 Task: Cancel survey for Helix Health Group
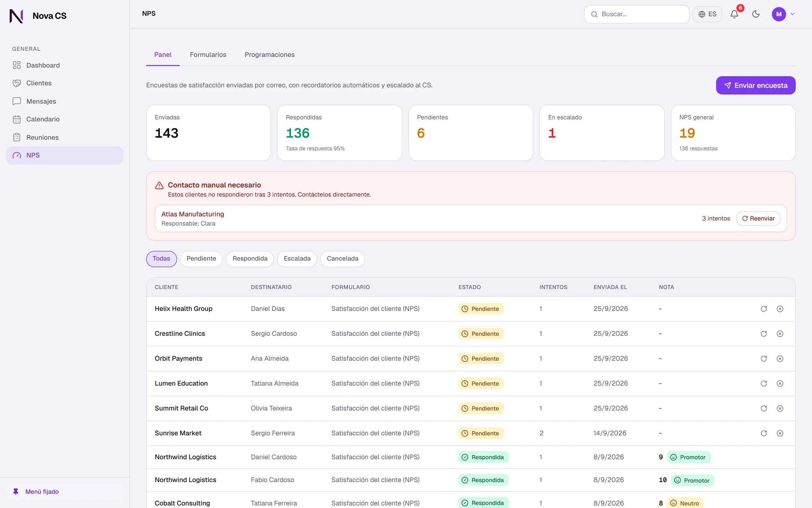[780, 309]
